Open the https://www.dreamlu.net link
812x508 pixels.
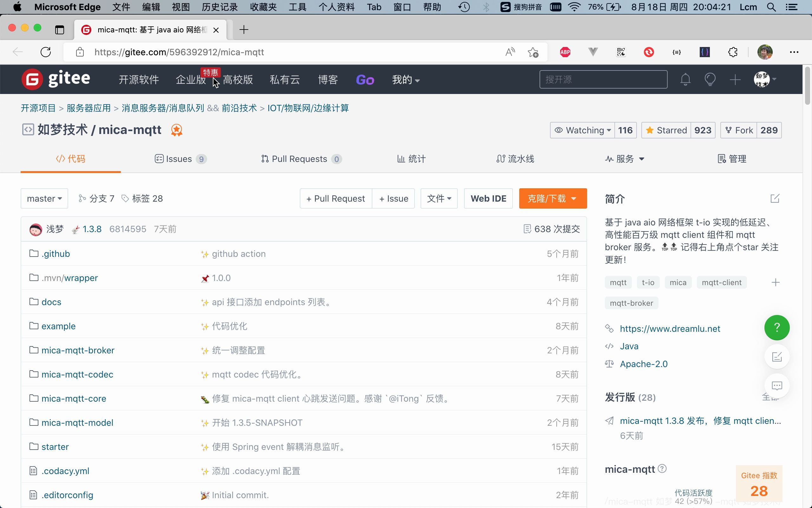670,329
